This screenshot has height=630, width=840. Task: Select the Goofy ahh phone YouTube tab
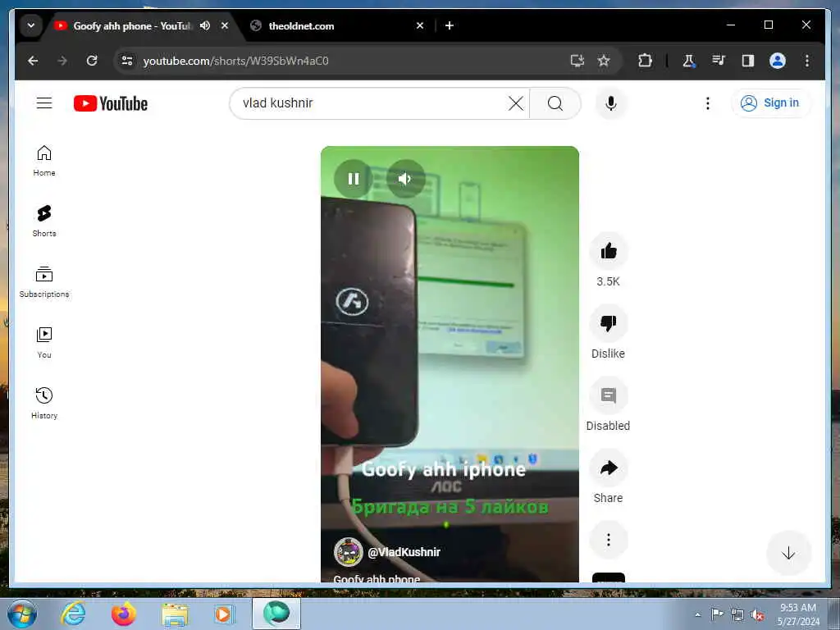tap(132, 25)
